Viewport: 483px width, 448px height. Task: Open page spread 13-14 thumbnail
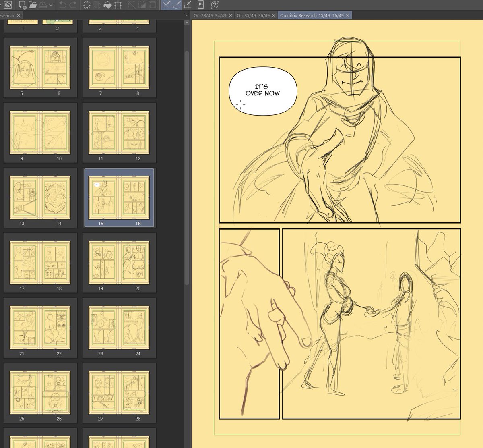pos(40,198)
